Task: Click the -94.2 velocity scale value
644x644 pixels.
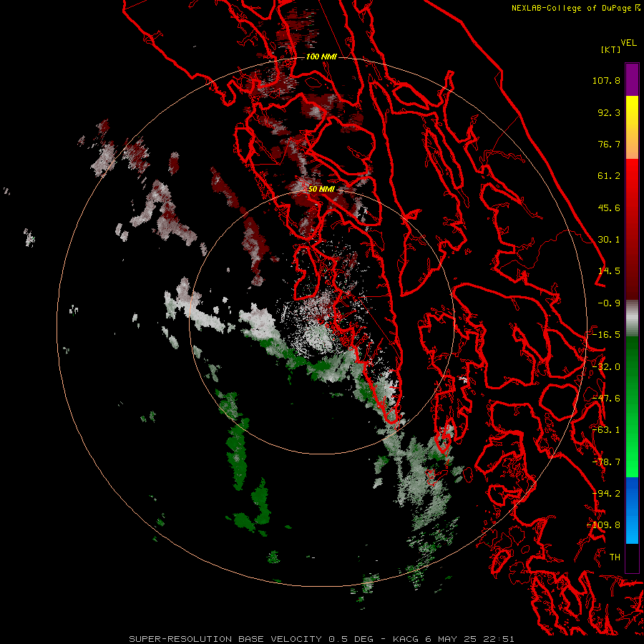Action: (606, 494)
